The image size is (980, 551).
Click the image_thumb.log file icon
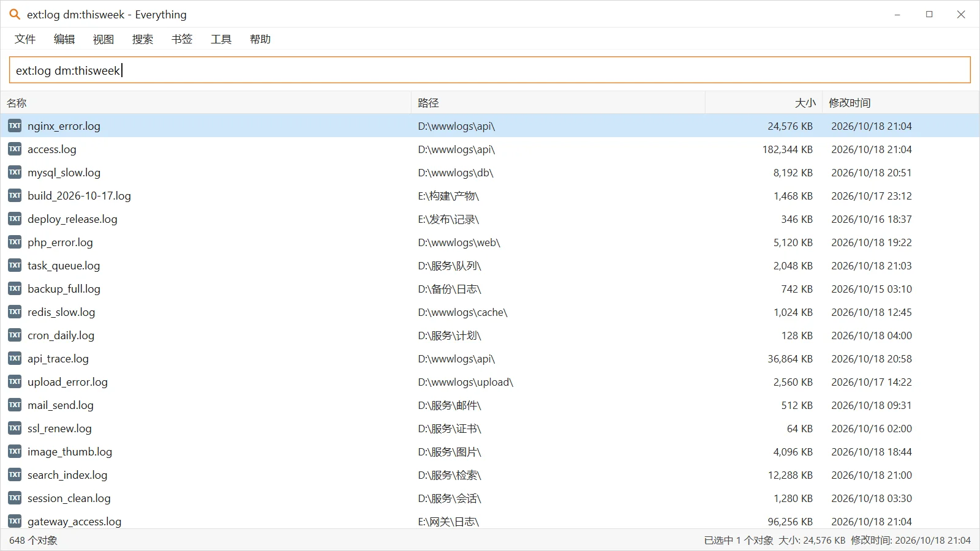tap(15, 451)
